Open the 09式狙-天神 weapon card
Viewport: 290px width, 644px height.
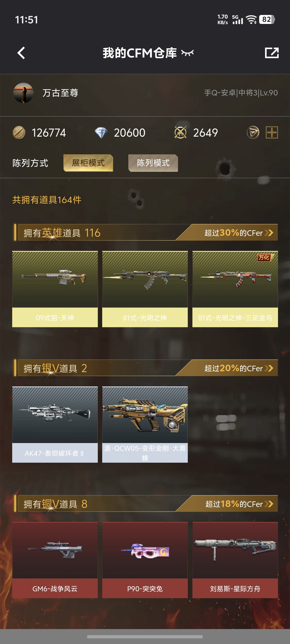[x=55, y=289]
